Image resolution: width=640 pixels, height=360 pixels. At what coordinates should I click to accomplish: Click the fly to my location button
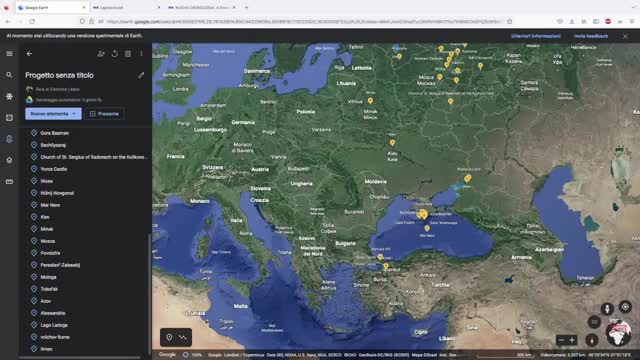point(625,307)
